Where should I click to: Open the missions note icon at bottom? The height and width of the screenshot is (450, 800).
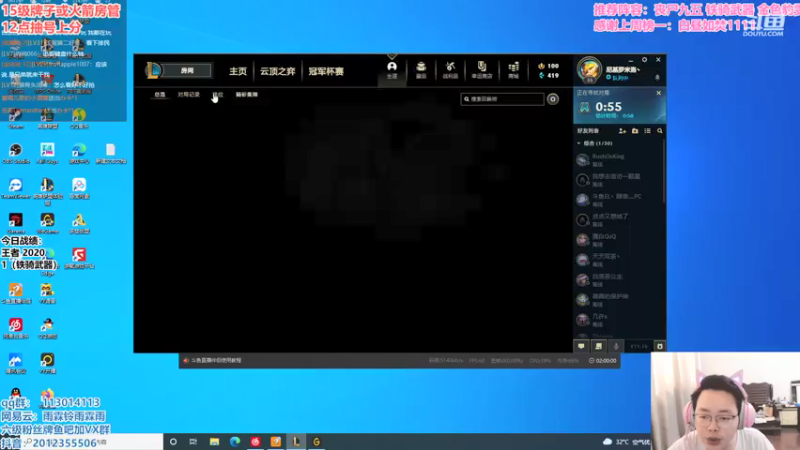(x=598, y=346)
